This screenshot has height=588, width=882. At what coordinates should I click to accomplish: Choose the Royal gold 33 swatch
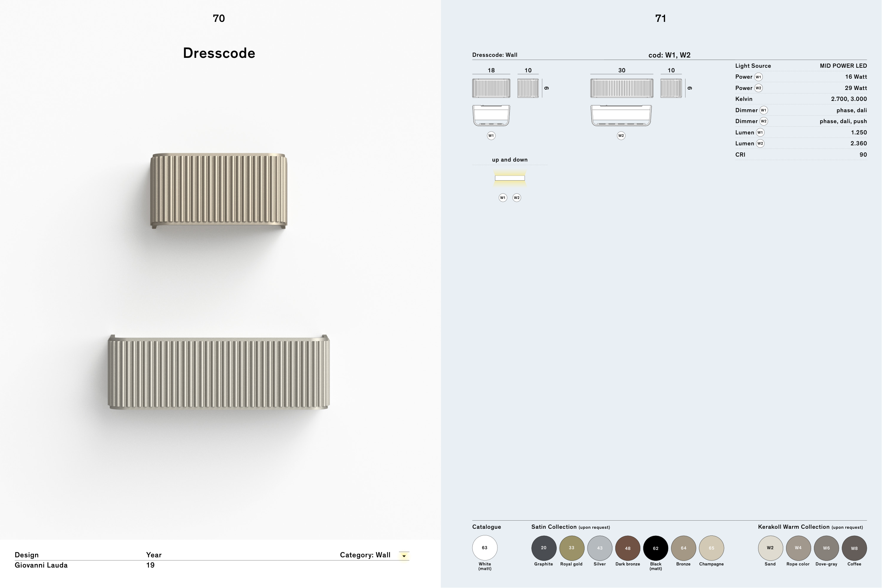[572, 548]
